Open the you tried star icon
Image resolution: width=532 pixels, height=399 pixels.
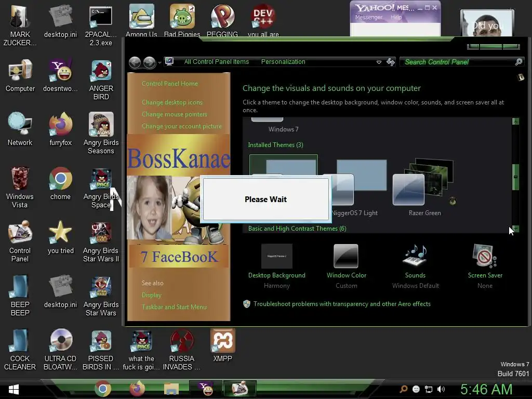[x=60, y=237]
